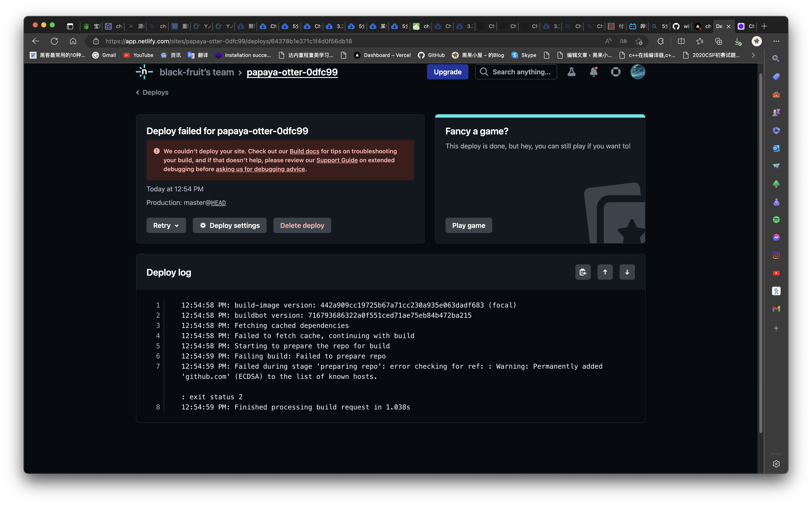Open support with the life-ring icon

point(616,72)
